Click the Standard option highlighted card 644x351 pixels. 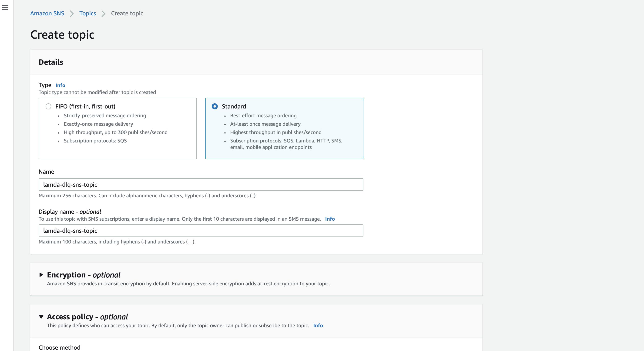tap(284, 128)
